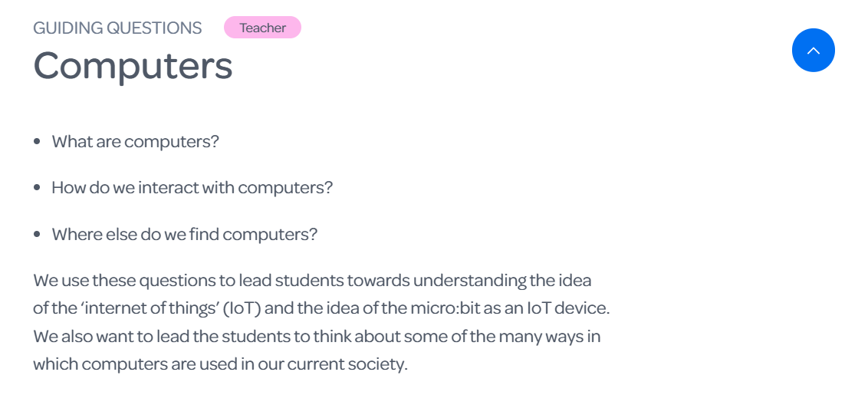
Task: Click 'Where else do we find computers?'
Action: (184, 234)
